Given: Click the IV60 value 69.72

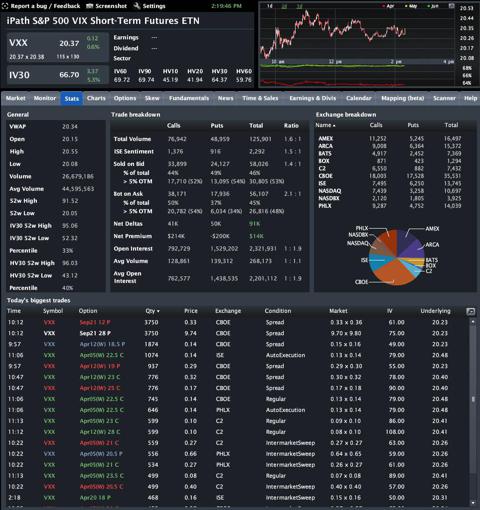Looking at the screenshot, I should click(122, 80).
